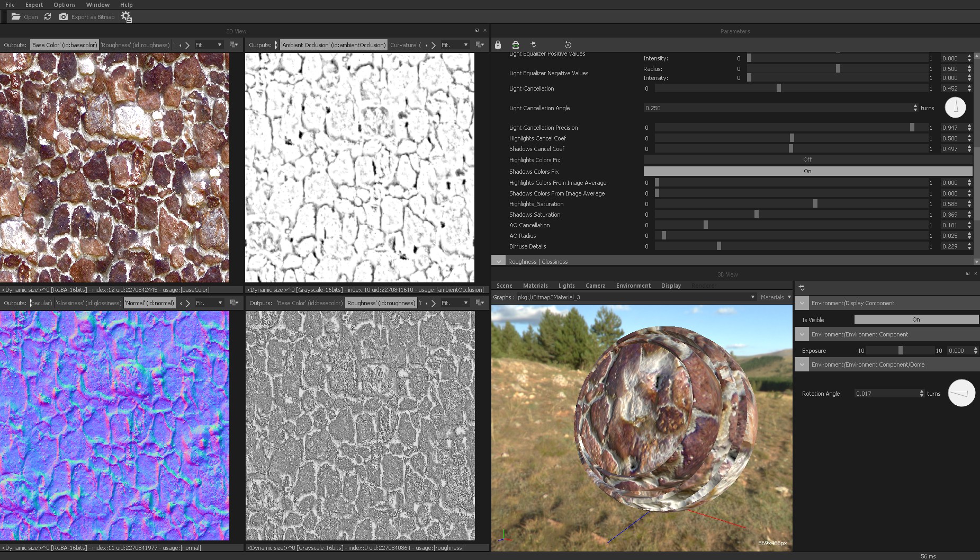The image size is (980, 560).
Task: Collapse Environment/Environment Component/Dome section
Action: 802,365
